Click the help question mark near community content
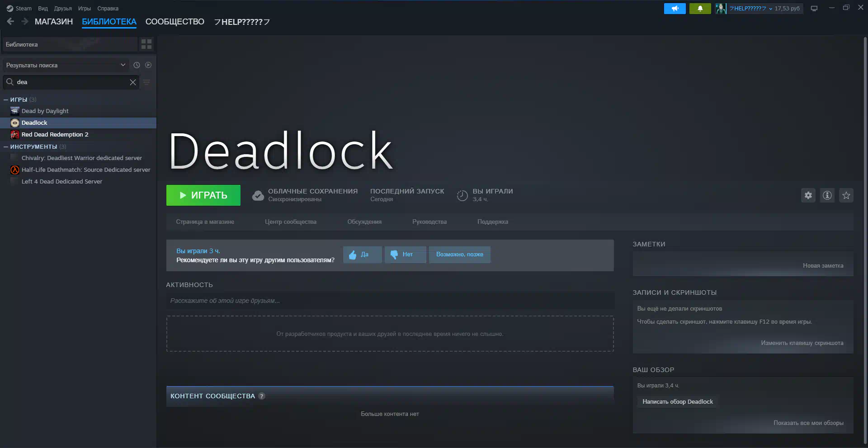868x448 pixels. click(x=262, y=396)
